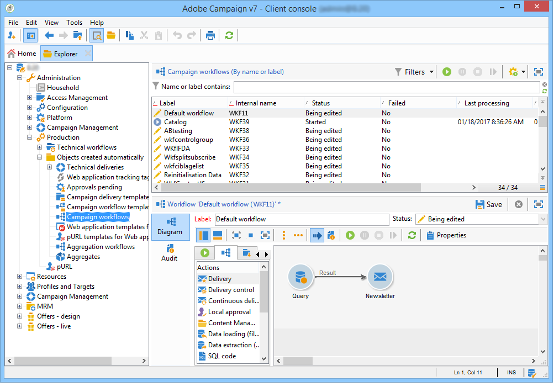Click the blue back navigation arrow
559x392 pixels.
click(49, 36)
